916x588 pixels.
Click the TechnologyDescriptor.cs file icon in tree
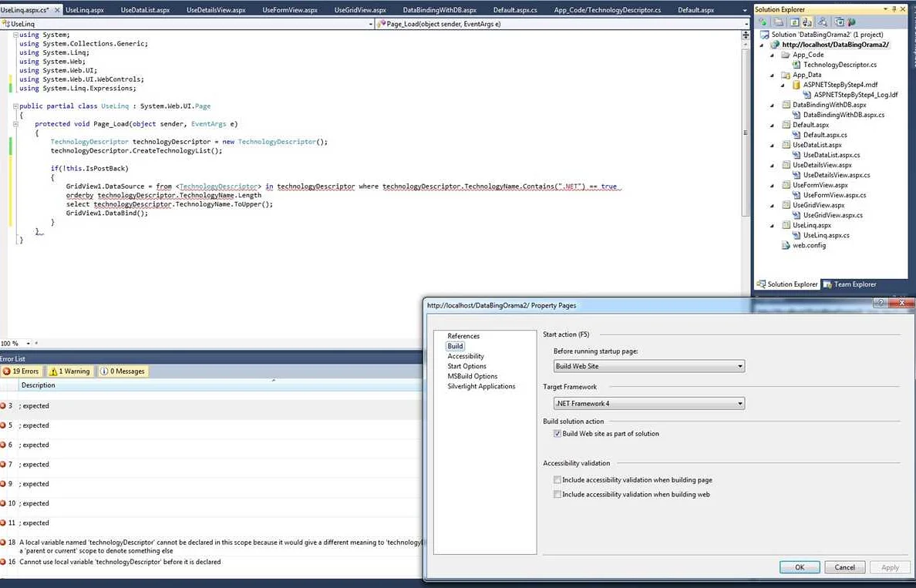click(796, 65)
